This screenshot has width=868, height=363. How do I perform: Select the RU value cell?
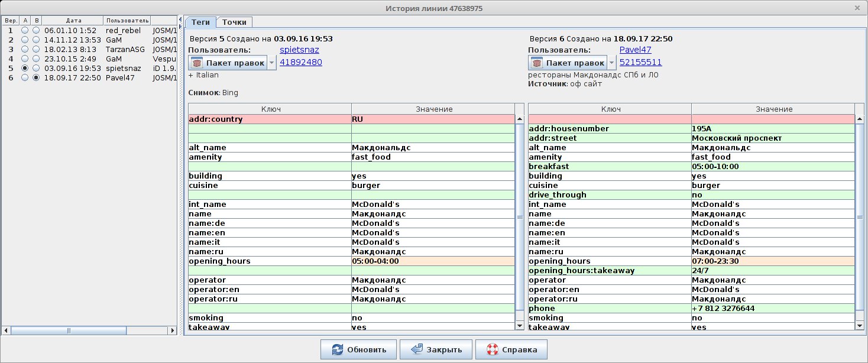tap(433, 119)
